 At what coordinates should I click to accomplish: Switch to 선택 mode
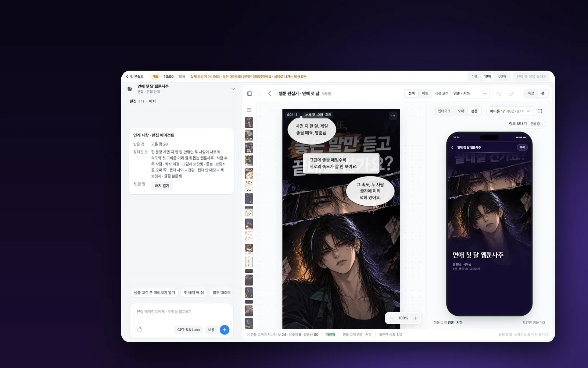pos(412,93)
